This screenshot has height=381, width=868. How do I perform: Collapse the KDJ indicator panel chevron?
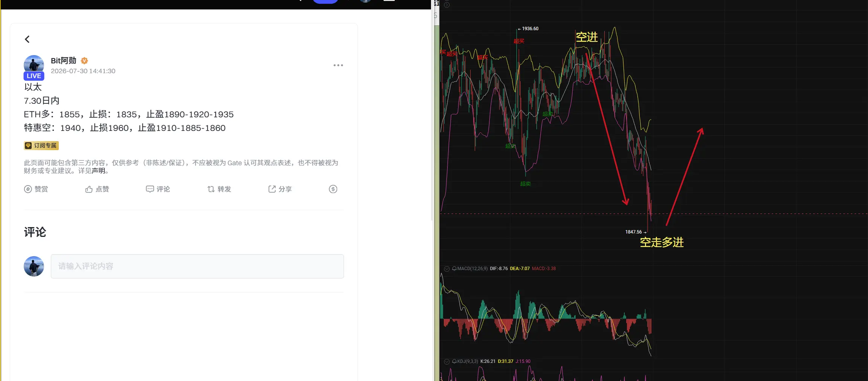click(447, 361)
